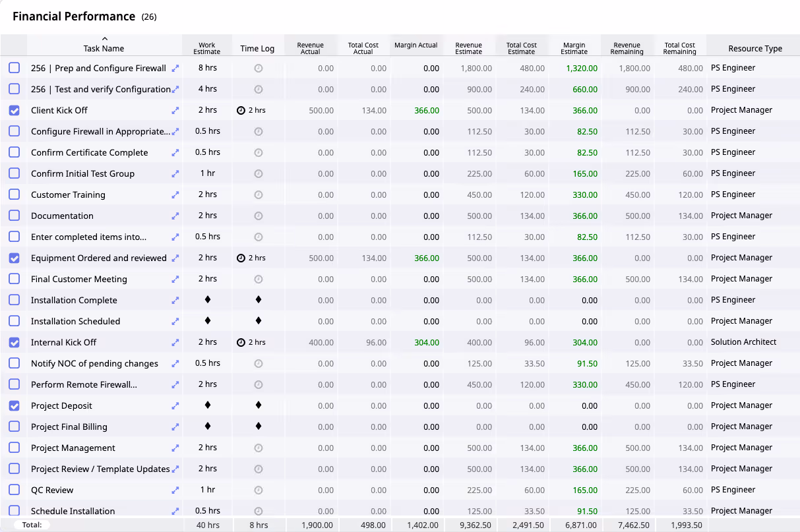
Task: Click total revenue remaining 7,462.50
Action: 634,525
